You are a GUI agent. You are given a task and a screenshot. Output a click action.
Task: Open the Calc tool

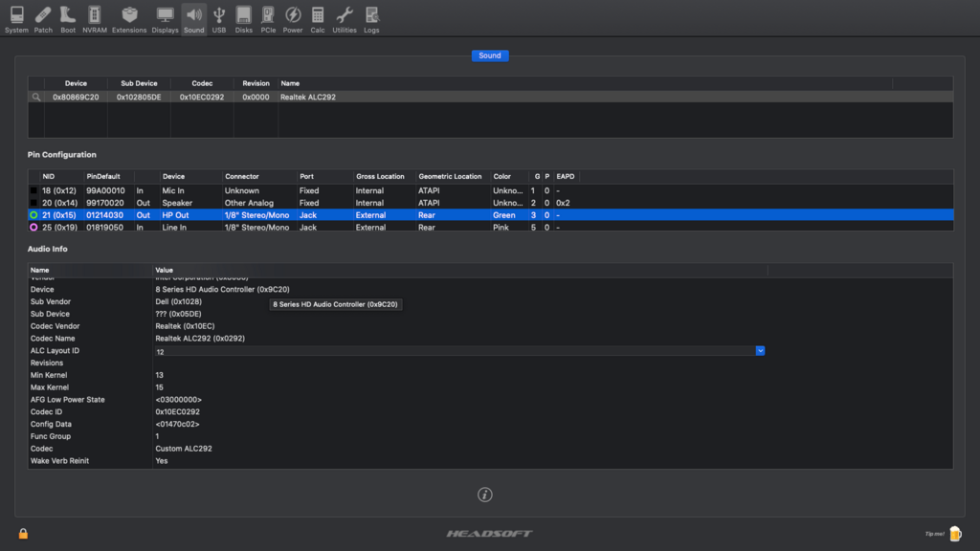tap(318, 18)
